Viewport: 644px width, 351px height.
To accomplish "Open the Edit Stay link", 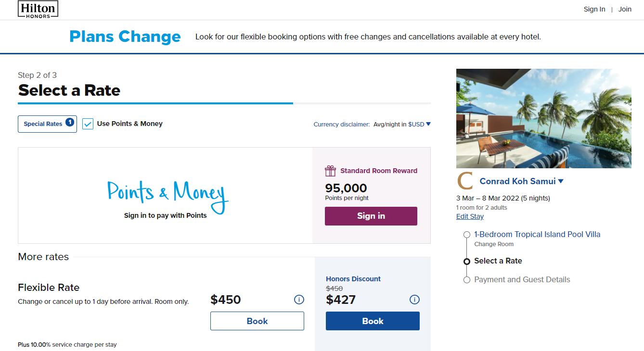I will (x=469, y=216).
